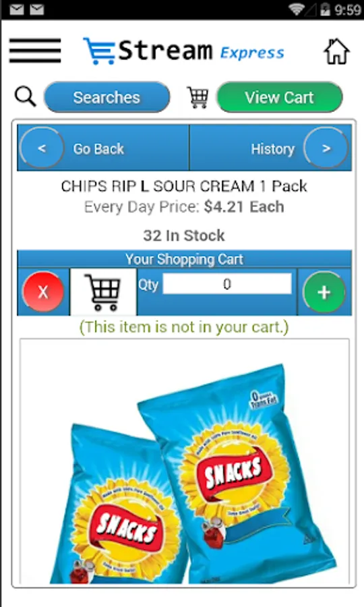
Task: Tap the Your Shopping Cart header
Action: 185,259
